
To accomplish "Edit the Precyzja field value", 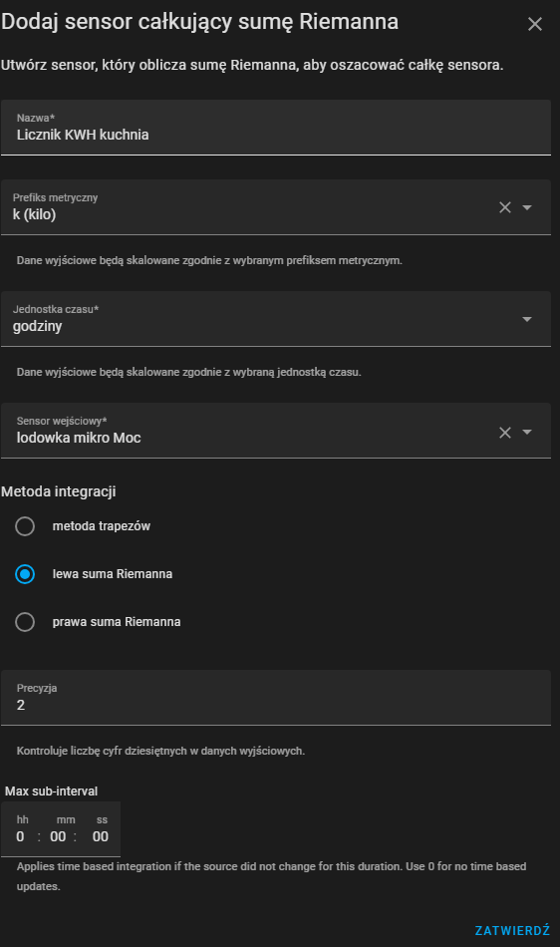I will click(276, 698).
